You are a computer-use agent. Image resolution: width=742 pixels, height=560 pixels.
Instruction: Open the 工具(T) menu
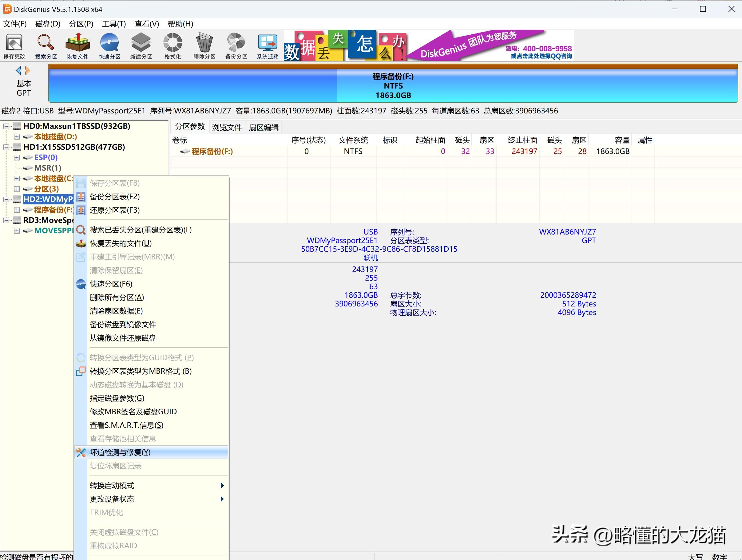tap(114, 24)
